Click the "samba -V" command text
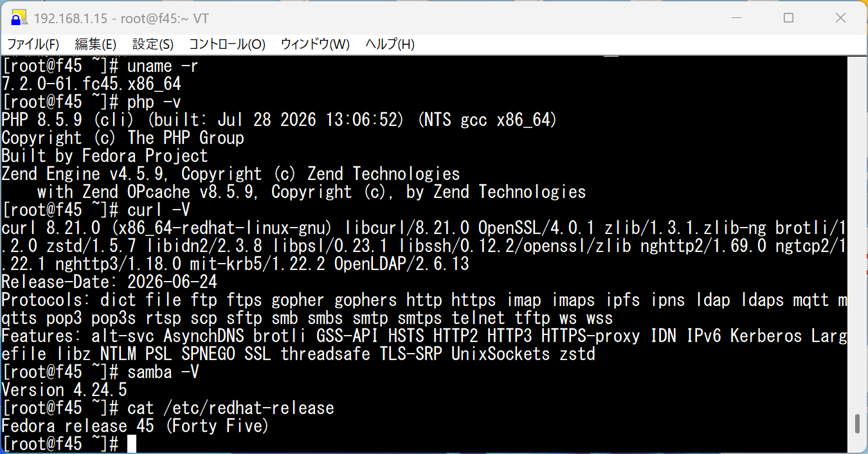This screenshot has width=868, height=454. pyautogui.click(x=163, y=372)
